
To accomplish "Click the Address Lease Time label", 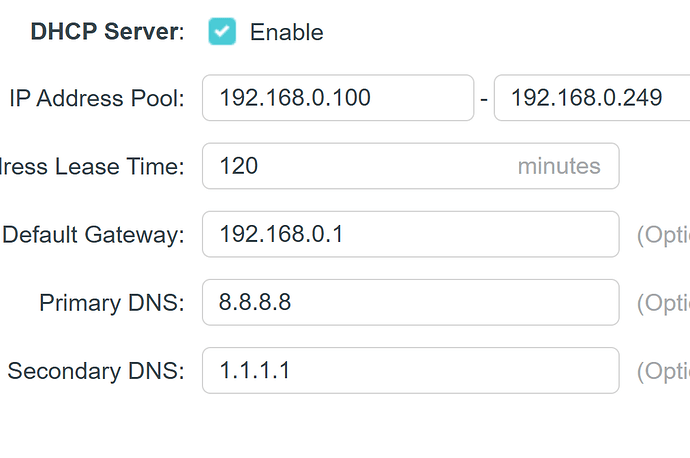I will click(x=92, y=166).
